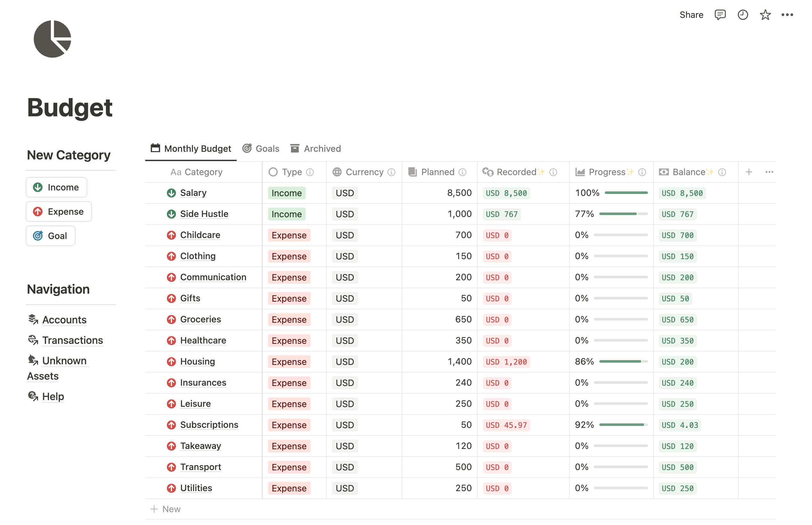Image resolution: width=812 pixels, height=525 pixels.
Task: View page history with the clock icon
Action: click(743, 15)
